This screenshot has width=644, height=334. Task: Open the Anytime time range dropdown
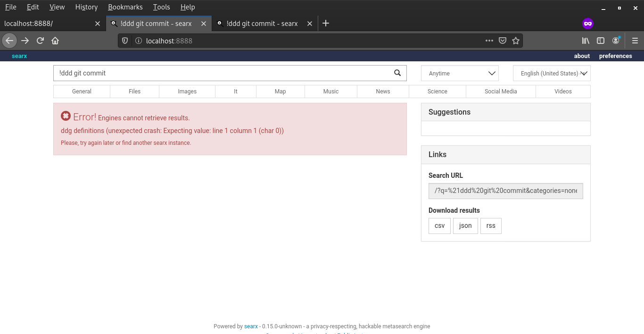click(460, 73)
